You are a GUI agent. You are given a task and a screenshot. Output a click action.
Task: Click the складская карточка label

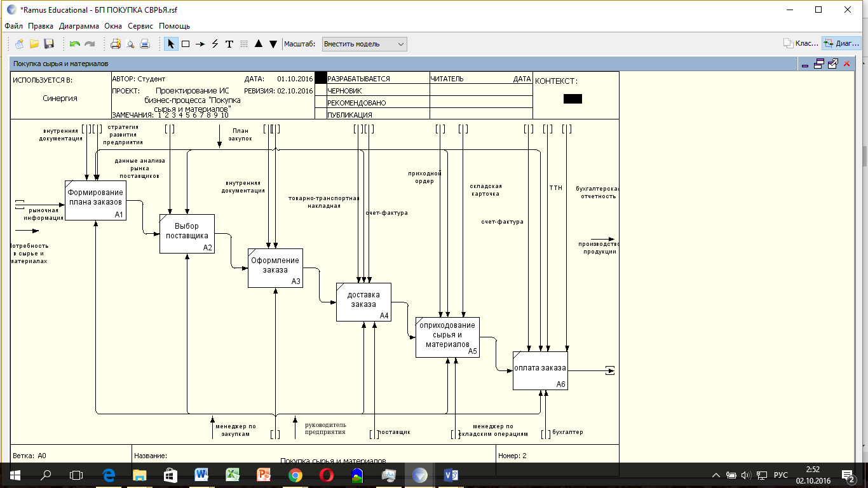tap(485, 190)
